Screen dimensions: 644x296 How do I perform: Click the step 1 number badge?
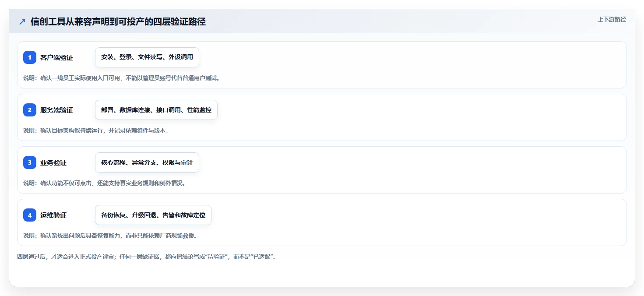(30, 57)
